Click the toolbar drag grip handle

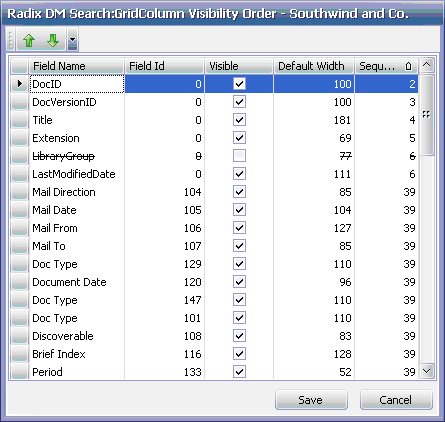pyautogui.click(x=10, y=39)
